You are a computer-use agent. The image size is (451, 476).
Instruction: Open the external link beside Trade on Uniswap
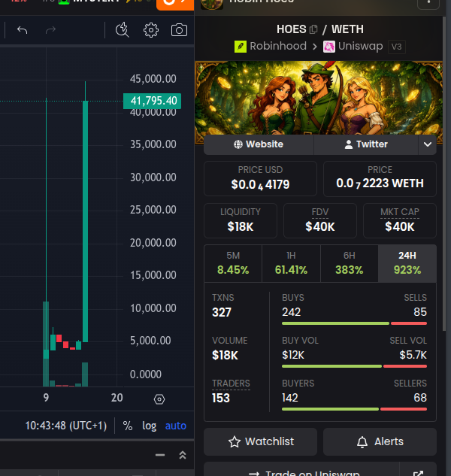[418, 472]
